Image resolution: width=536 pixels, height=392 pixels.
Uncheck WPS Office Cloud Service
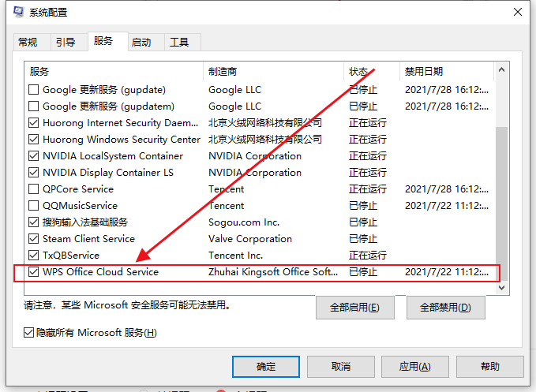33,272
